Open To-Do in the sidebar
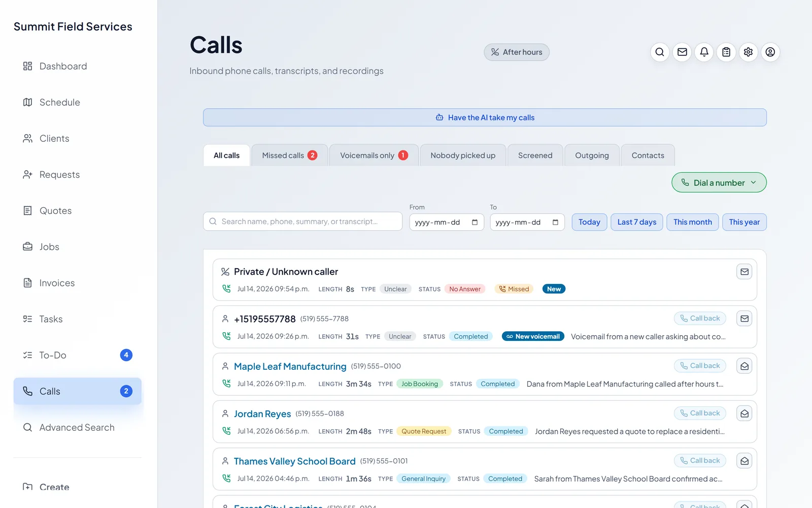 point(78,355)
